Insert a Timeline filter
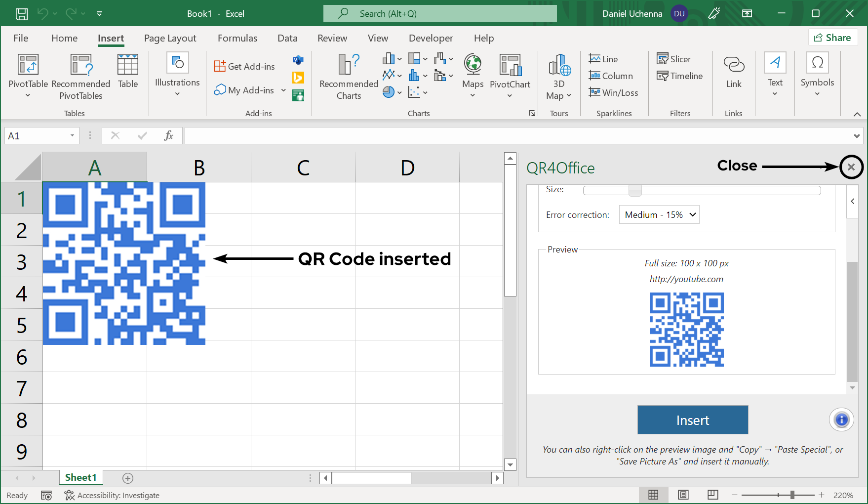 pyautogui.click(x=679, y=76)
